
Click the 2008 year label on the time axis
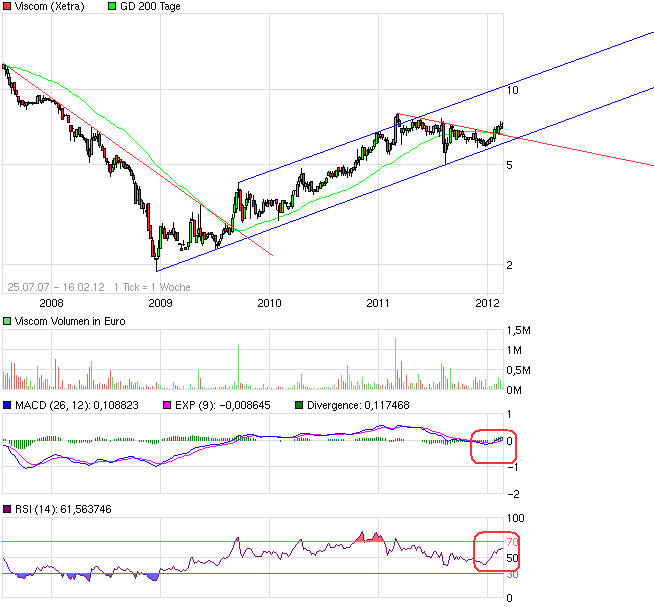[50, 302]
